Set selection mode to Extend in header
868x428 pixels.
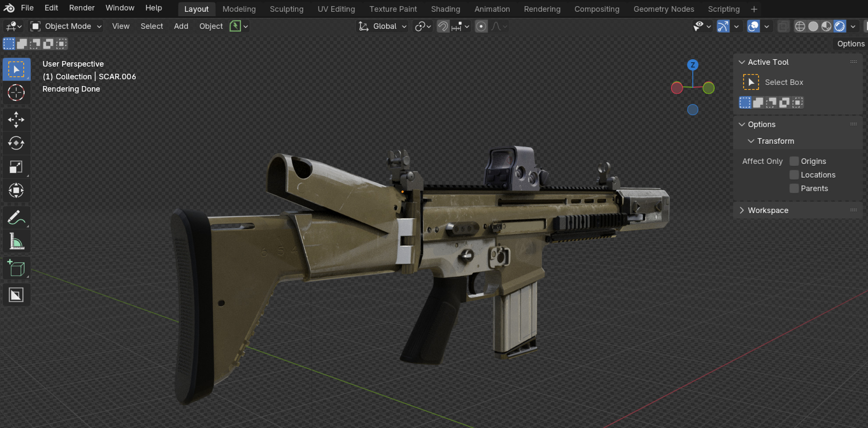pos(22,43)
